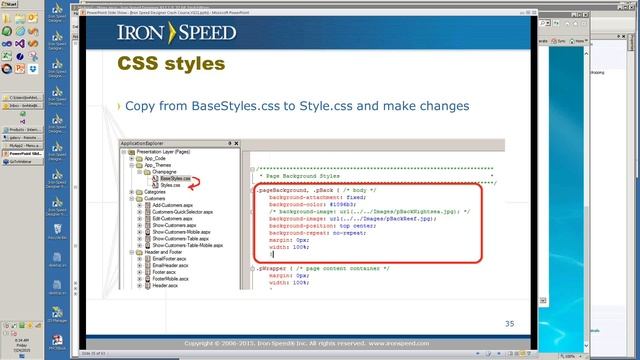
Task: Open the IIS Manager desktop icon
Action: 57,315
